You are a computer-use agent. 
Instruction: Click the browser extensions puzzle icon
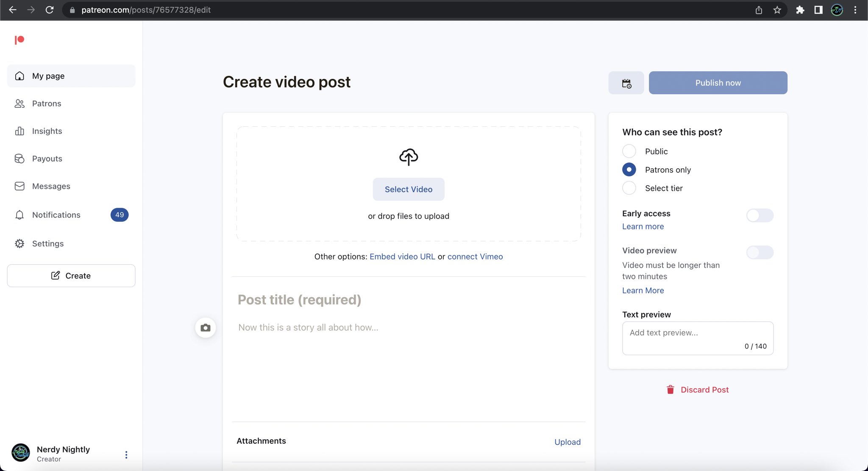pyautogui.click(x=800, y=10)
